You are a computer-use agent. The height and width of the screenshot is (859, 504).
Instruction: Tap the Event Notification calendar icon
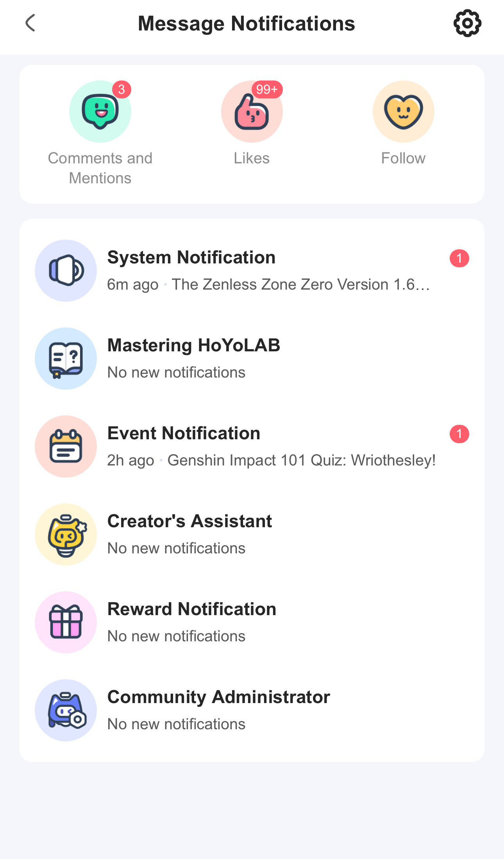(x=66, y=446)
